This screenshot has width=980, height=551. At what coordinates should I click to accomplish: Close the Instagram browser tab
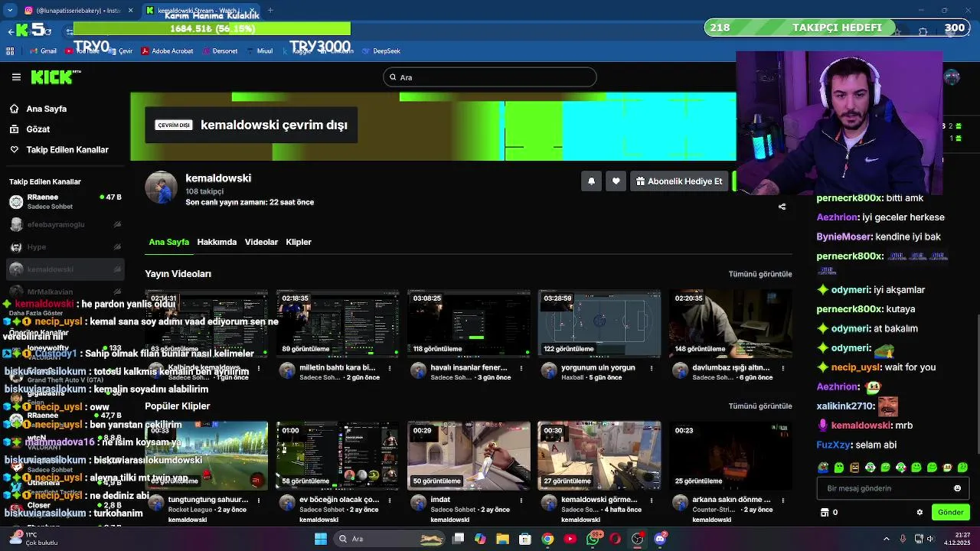tap(130, 11)
